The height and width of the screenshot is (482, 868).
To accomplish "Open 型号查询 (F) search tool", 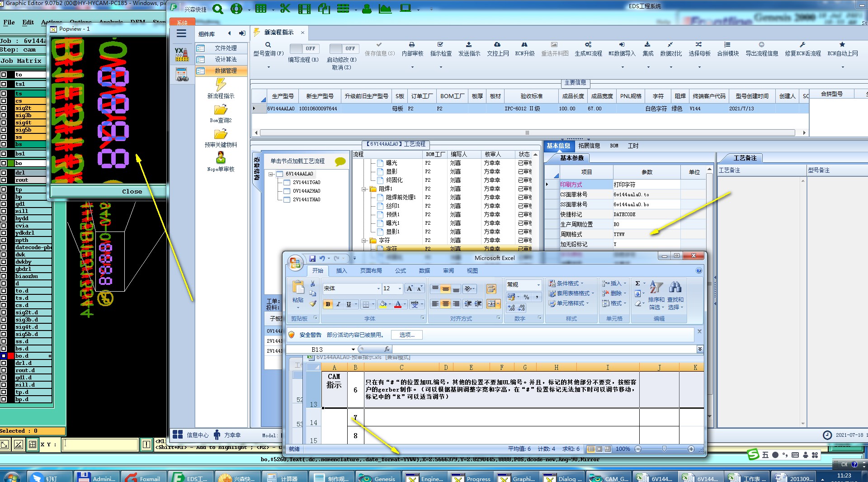I will [268, 49].
